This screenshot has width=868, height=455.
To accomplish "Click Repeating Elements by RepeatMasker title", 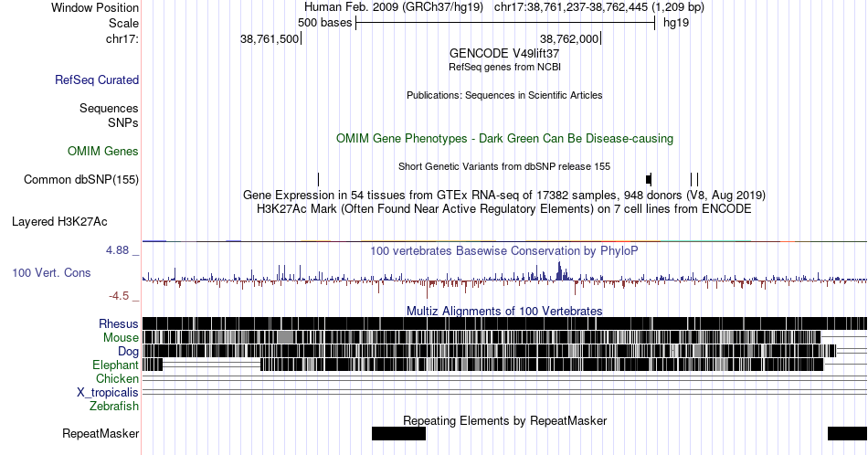I will point(504,420).
